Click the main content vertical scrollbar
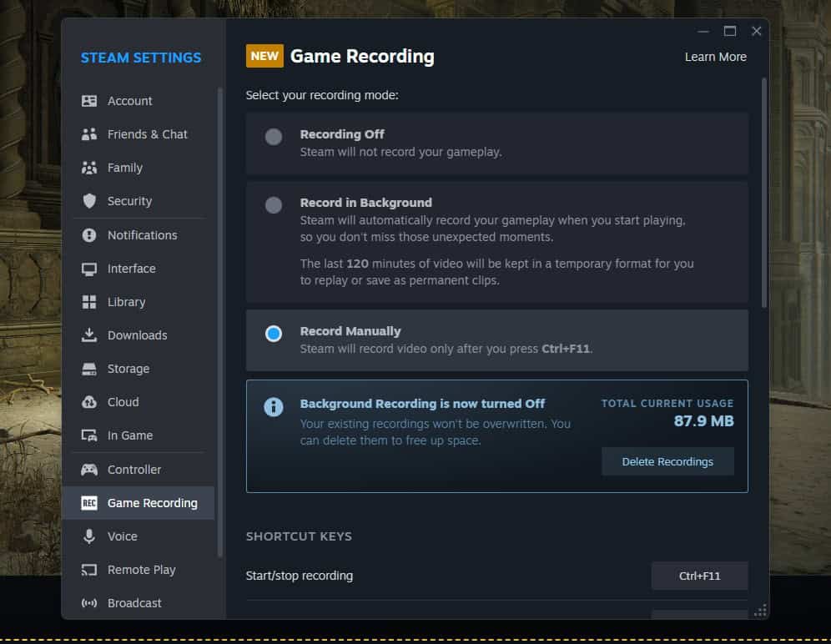 click(763, 194)
